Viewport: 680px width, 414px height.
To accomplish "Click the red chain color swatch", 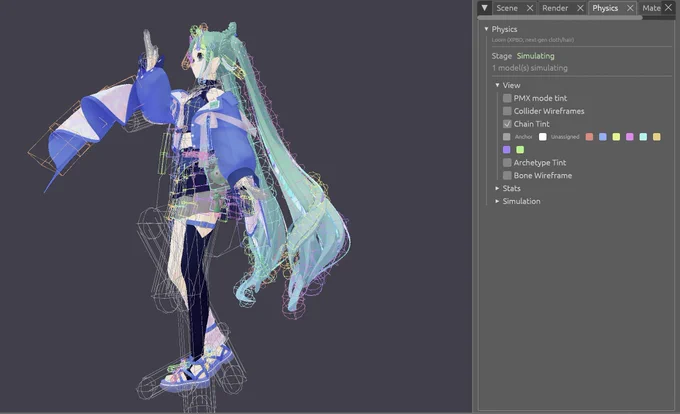I will tap(589, 137).
